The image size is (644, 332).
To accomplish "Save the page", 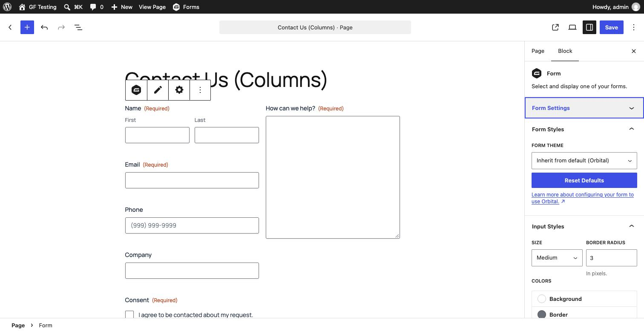I will tap(612, 27).
